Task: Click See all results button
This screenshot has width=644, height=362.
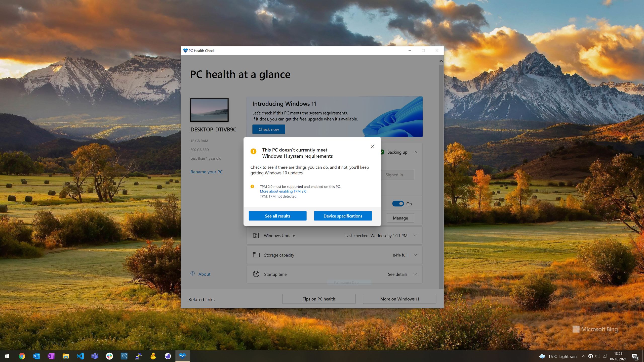Action: click(277, 216)
